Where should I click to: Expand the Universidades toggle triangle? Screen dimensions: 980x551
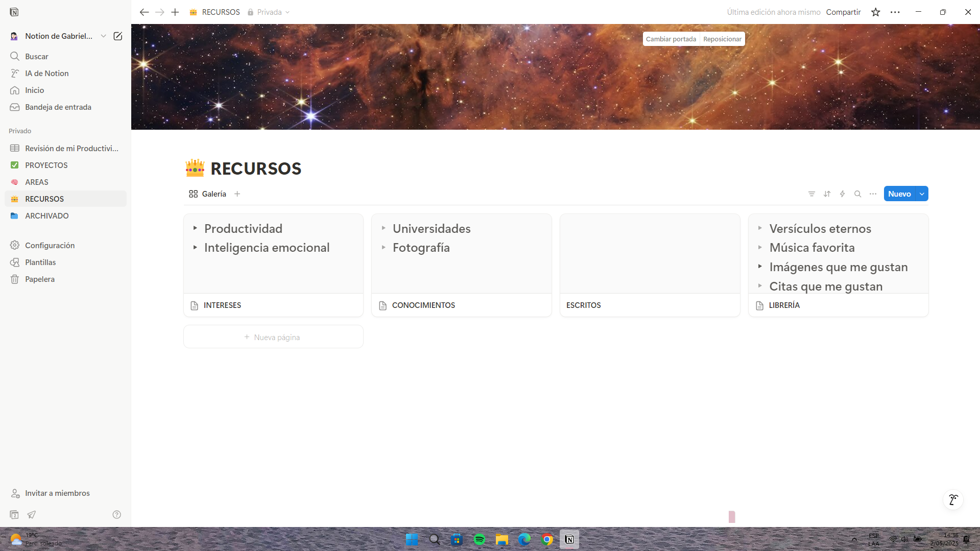384,228
